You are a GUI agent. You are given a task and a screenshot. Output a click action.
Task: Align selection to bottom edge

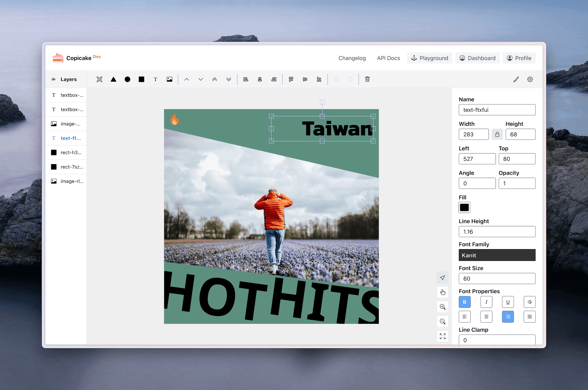pyautogui.click(x=319, y=79)
